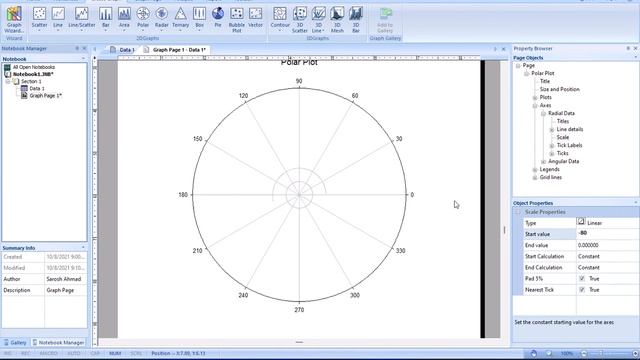The height and width of the screenshot is (360, 640).
Task: Expand the Legends node
Action: click(x=535, y=169)
